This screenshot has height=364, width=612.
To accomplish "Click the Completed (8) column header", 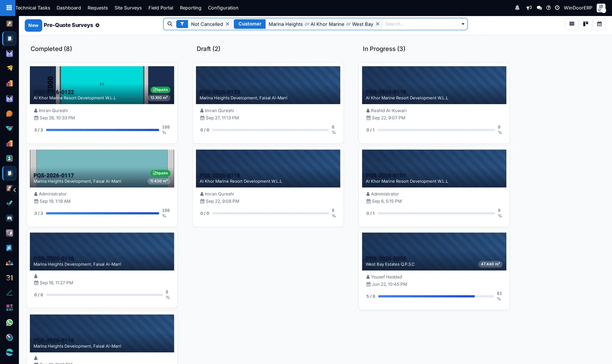I will pos(51,49).
